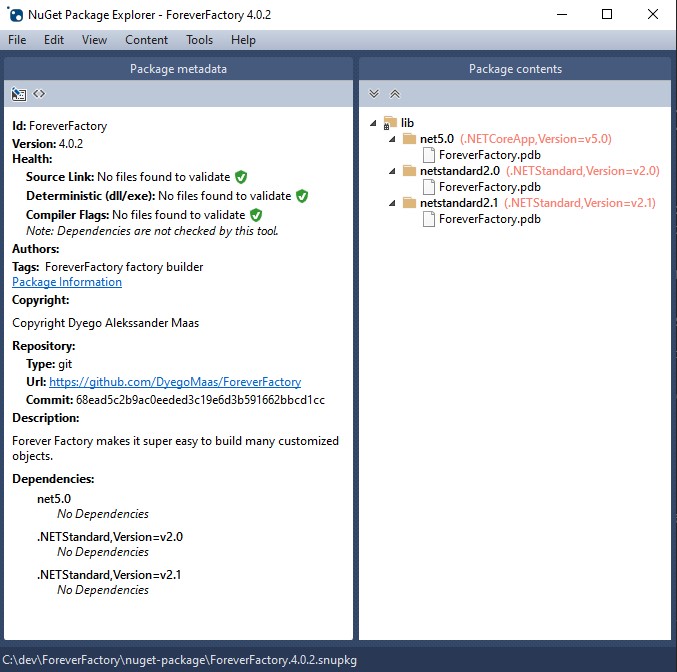The image size is (677, 672).
Task: Click the Source Link green shield icon
Action: point(241,177)
